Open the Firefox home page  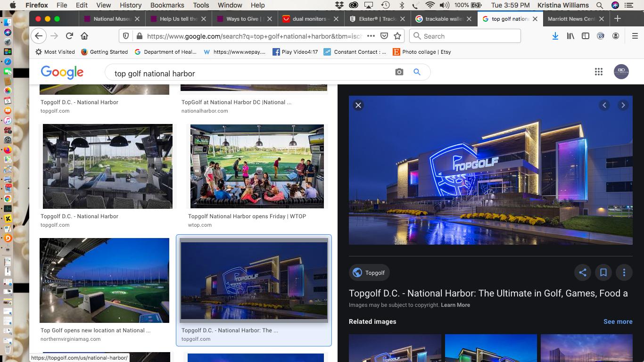pyautogui.click(x=84, y=36)
